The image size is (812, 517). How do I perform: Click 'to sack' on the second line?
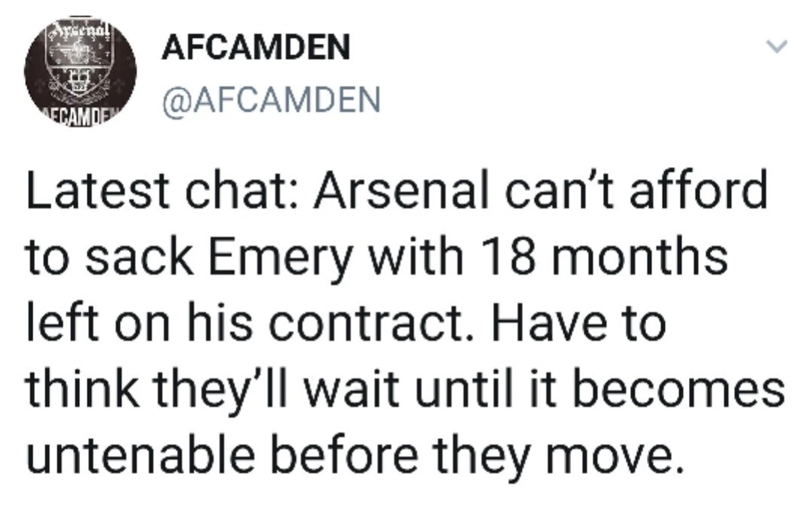(x=109, y=258)
